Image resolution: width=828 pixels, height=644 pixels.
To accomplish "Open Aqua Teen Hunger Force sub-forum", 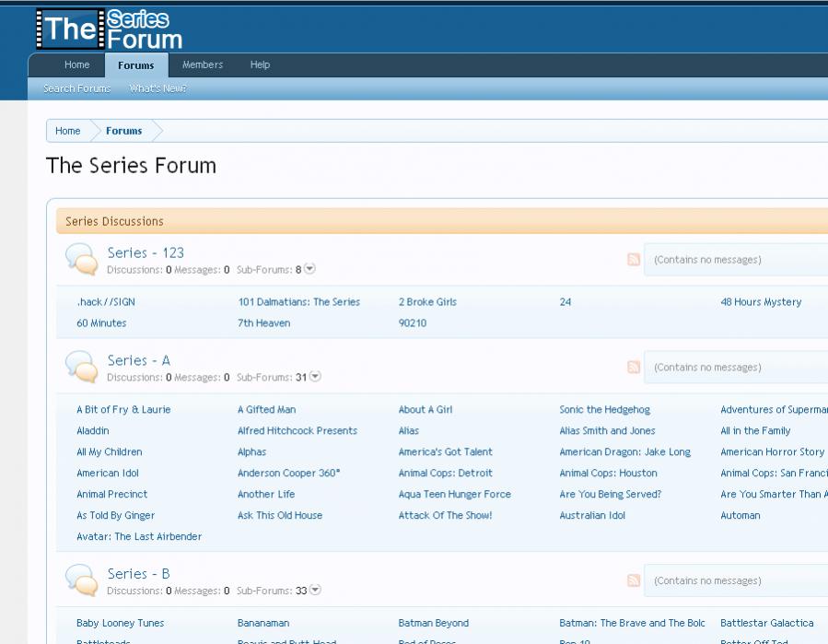I will (455, 494).
